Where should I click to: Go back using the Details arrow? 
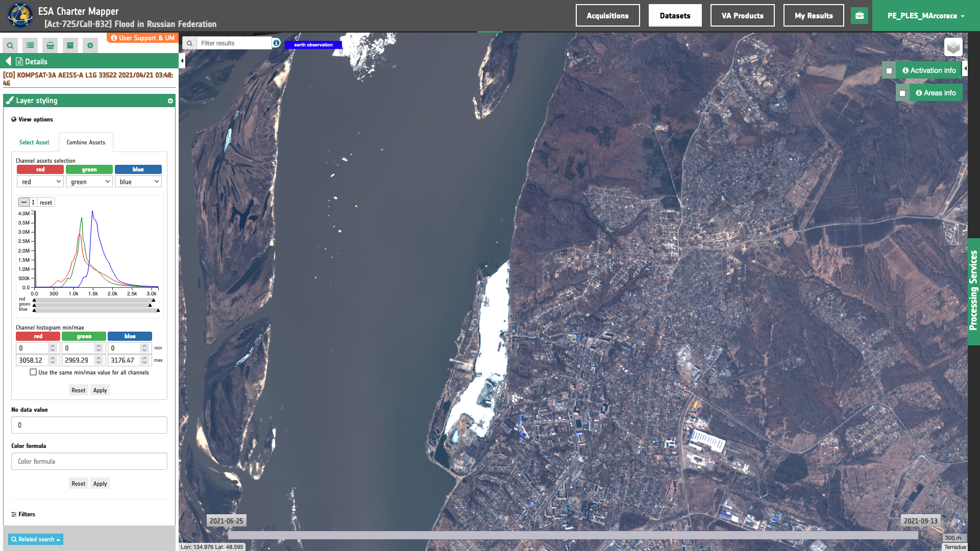[x=8, y=61]
